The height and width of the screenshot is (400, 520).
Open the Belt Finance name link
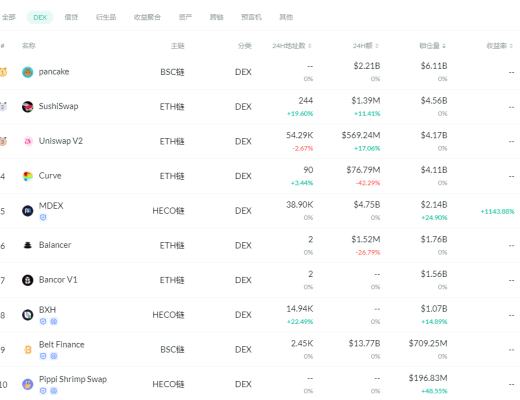pos(62,344)
